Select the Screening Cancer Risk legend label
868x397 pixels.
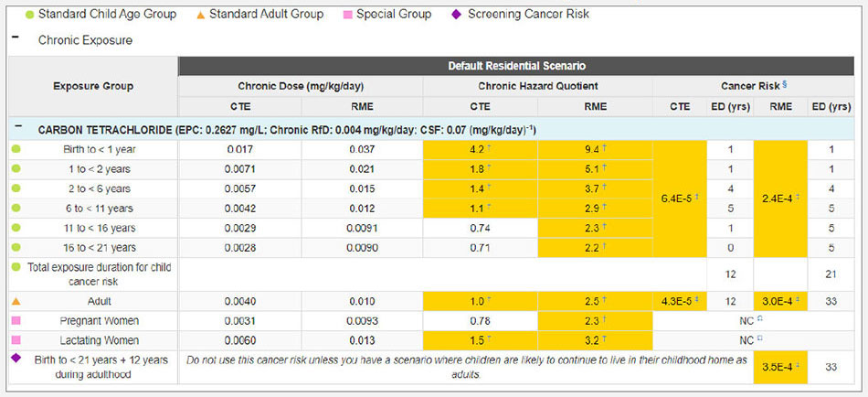click(529, 15)
